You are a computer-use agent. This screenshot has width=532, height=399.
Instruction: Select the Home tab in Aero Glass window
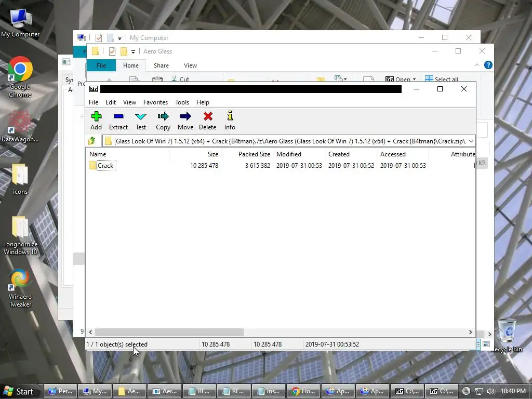pos(130,65)
